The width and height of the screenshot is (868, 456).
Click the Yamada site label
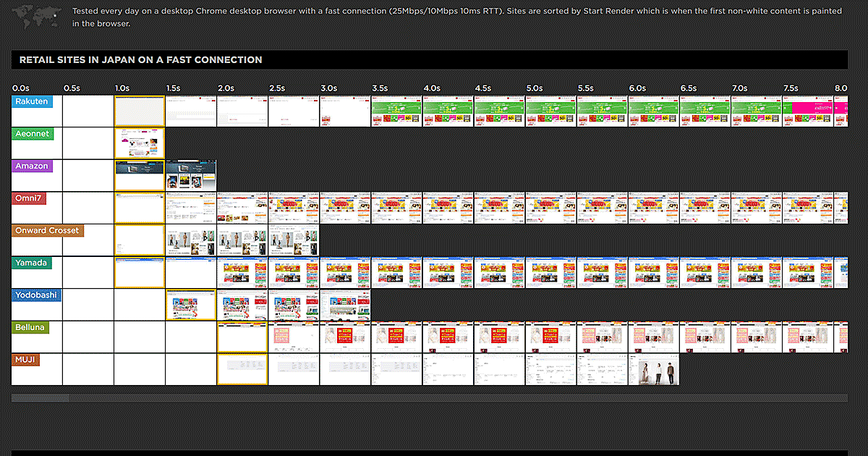point(32,263)
